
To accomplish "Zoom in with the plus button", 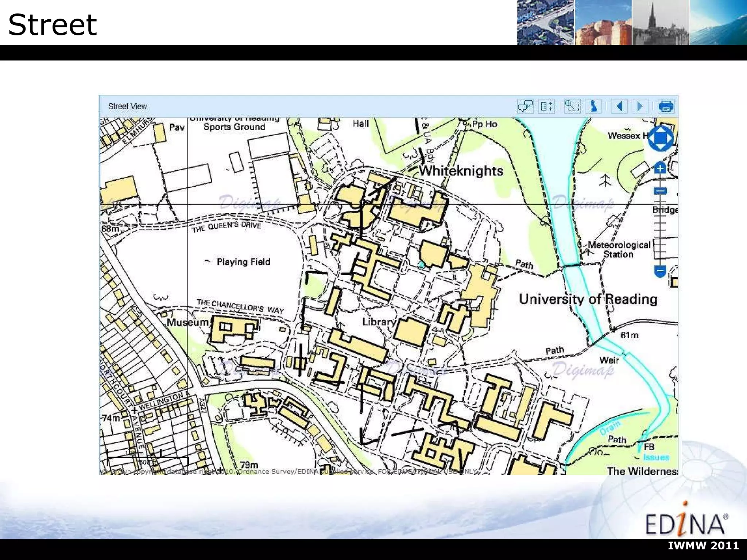I will click(660, 168).
